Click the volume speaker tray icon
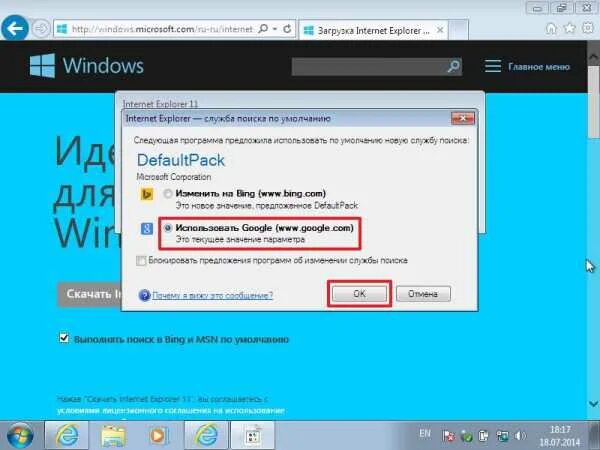This screenshot has height=450, width=600. [520, 436]
